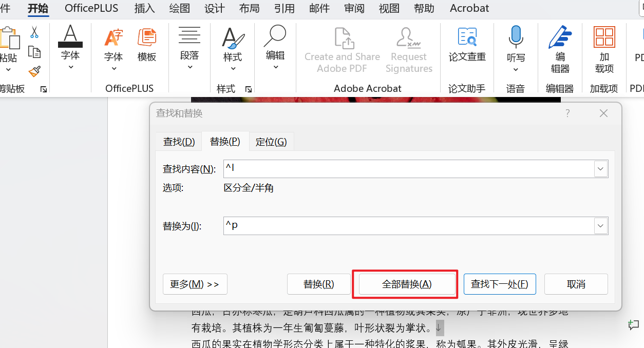Expand the 听写 dictation chevron
The image size is (644, 348).
point(516,70)
